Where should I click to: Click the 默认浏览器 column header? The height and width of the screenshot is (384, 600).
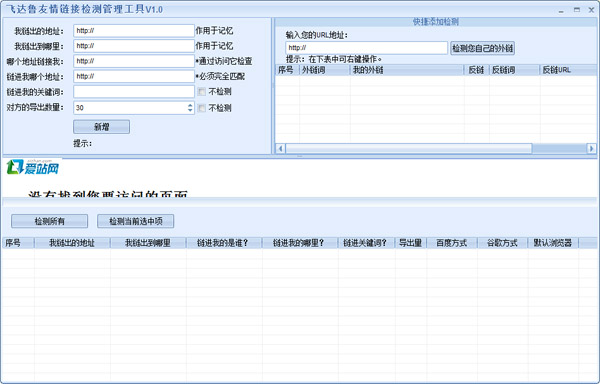[x=553, y=243]
